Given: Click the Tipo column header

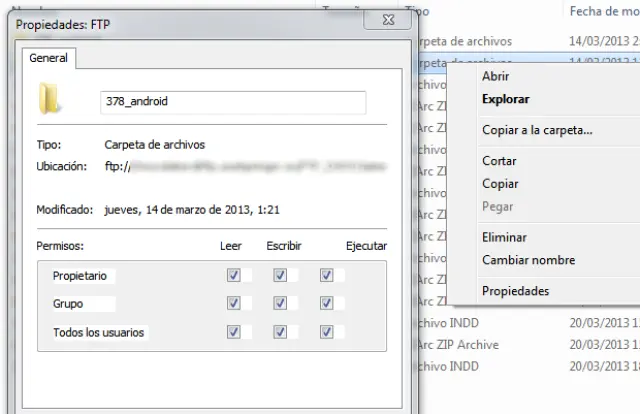Looking at the screenshot, I should tap(420, 11).
